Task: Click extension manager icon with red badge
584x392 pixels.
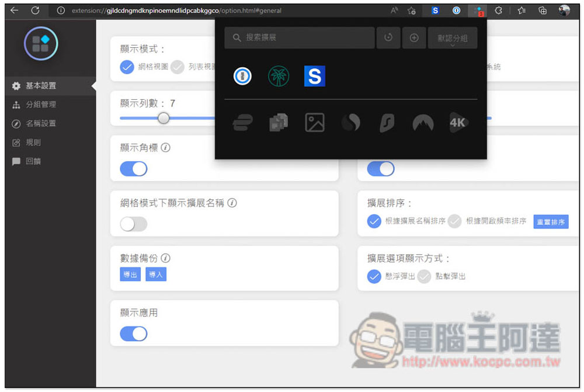Action: point(478,11)
